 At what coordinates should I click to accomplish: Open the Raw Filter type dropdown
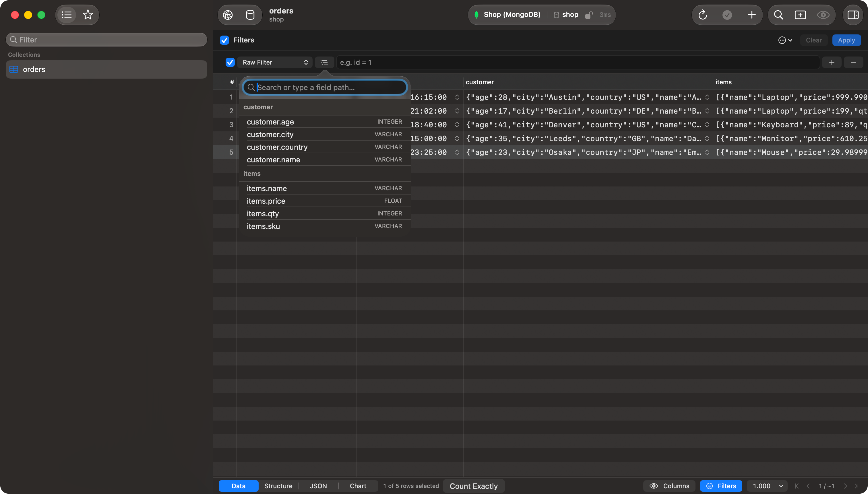[275, 63]
